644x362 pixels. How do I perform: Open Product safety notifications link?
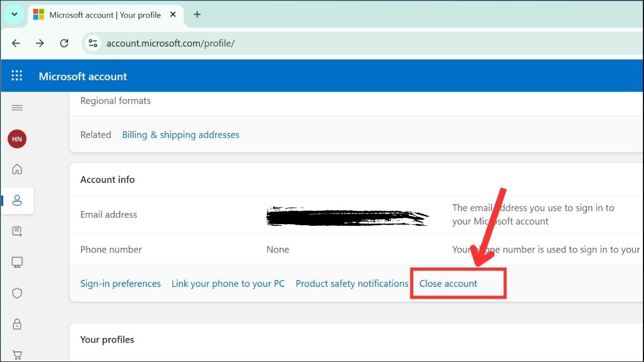click(352, 284)
